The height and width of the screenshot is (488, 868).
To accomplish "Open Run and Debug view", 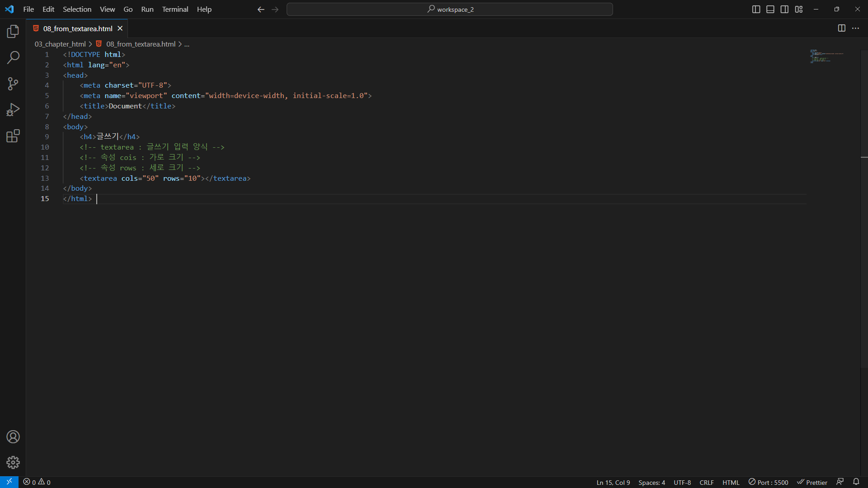I will tap(13, 110).
